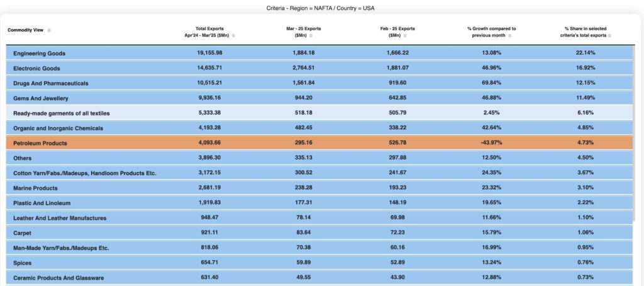
Task: Select the highlighted Petroleum Products row label
Action: pyautogui.click(x=40, y=143)
